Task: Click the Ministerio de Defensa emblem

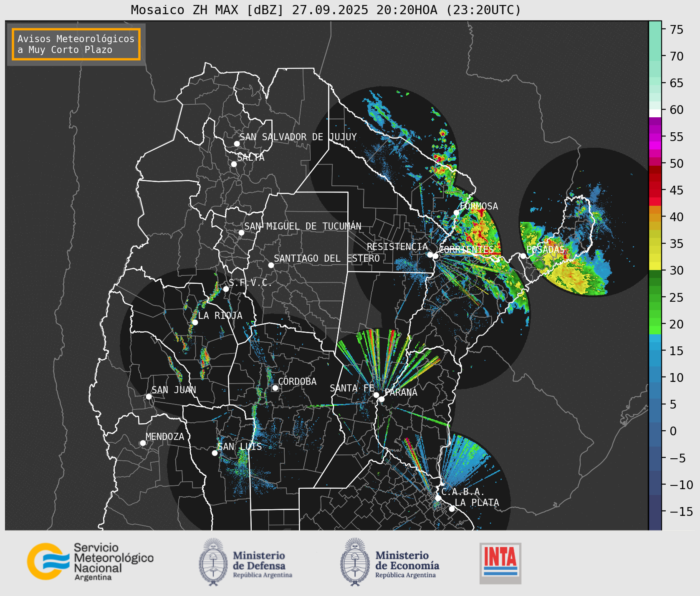Action: (x=214, y=562)
